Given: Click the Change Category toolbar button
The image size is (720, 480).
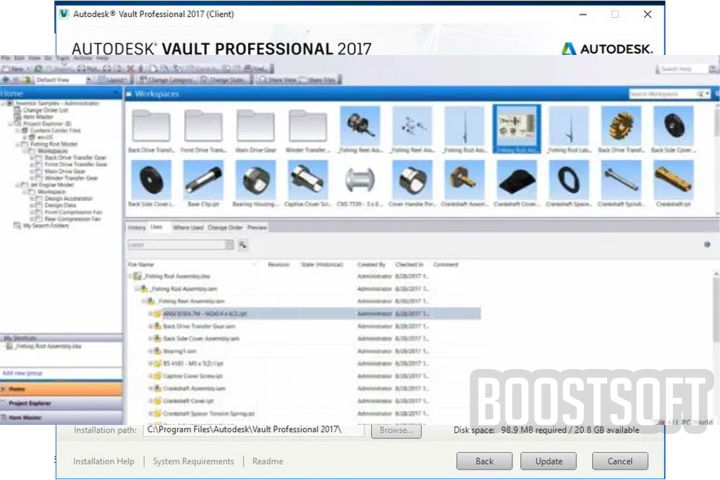Looking at the screenshot, I should 168,79.
